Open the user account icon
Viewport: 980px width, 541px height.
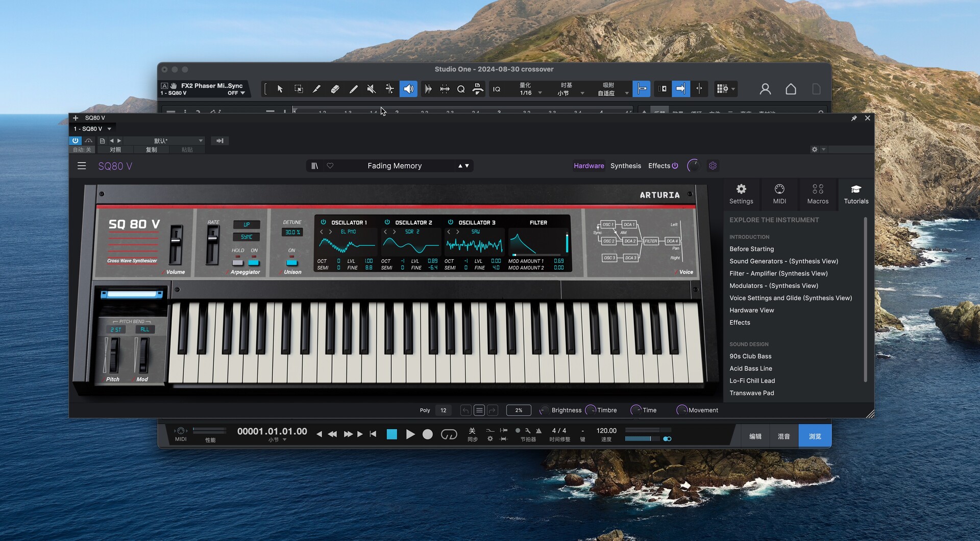pos(765,89)
